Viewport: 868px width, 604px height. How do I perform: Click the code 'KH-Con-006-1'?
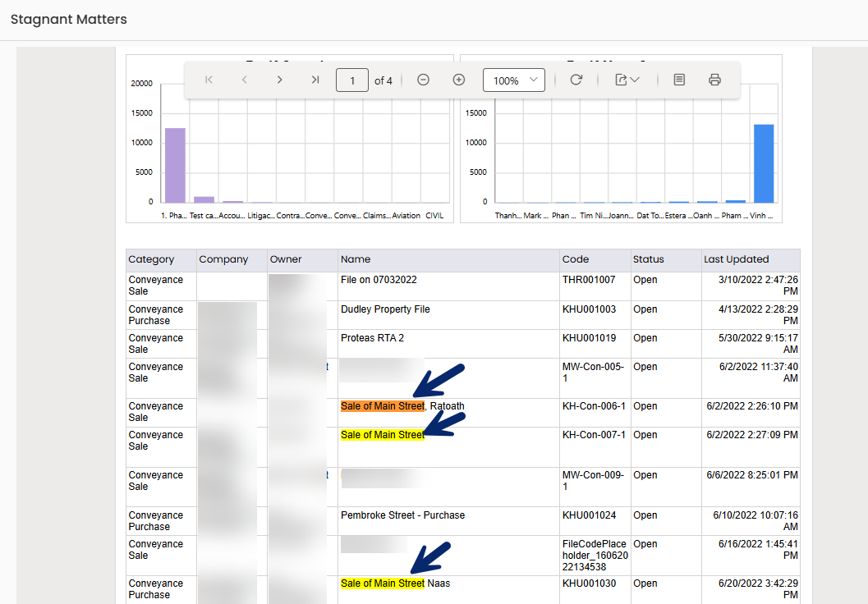[594, 406]
